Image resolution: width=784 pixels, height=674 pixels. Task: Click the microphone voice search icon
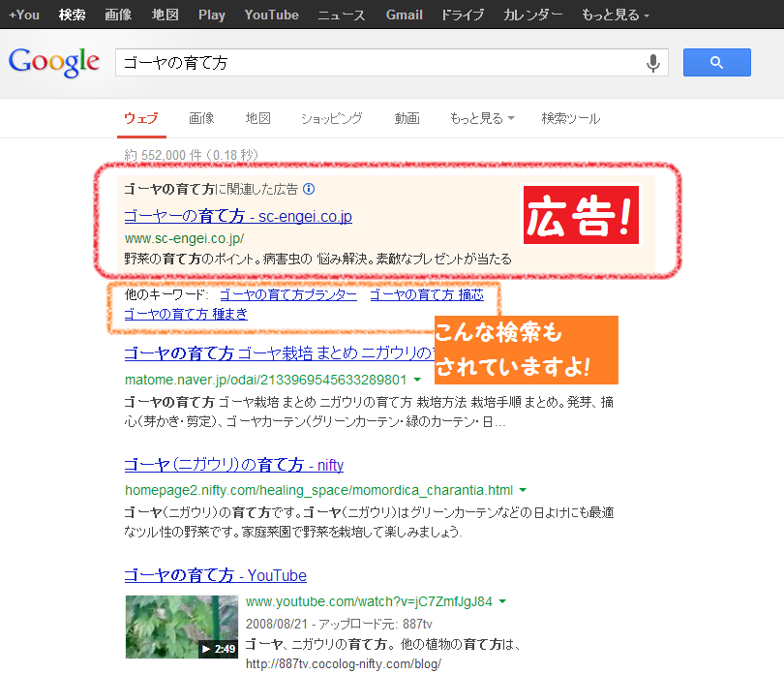[x=652, y=63]
